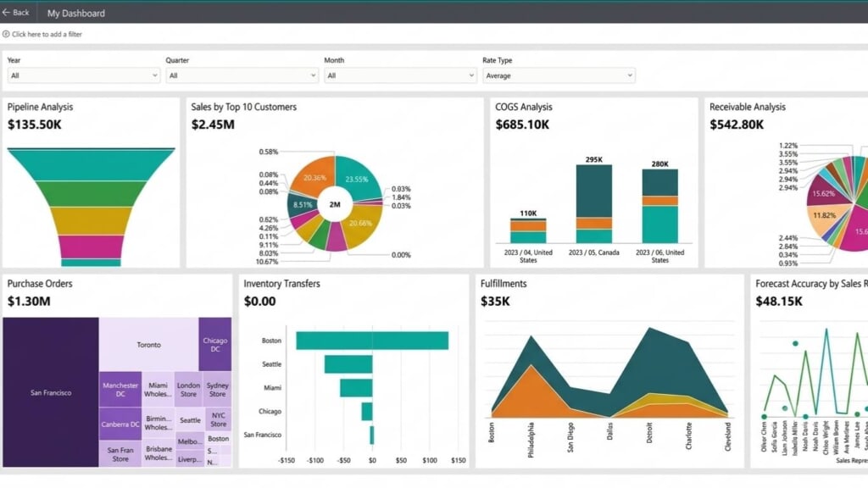Click the Miami inventory transfer bar
The width and height of the screenshot is (868, 488).
click(356, 388)
